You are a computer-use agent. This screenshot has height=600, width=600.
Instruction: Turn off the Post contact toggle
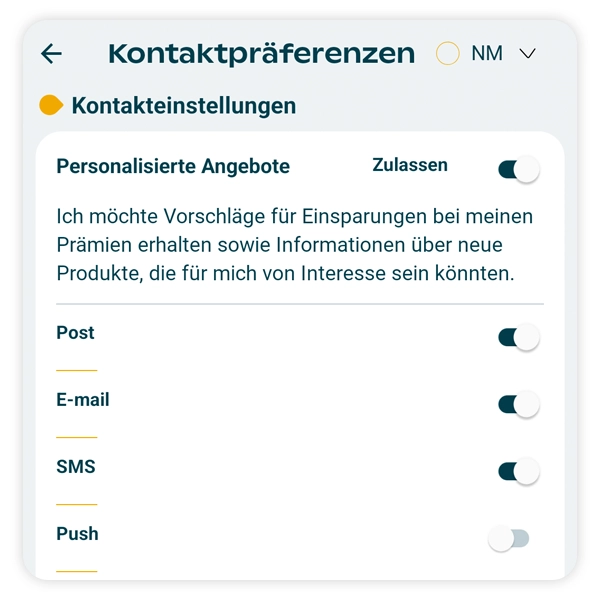click(x=518, y=338)
